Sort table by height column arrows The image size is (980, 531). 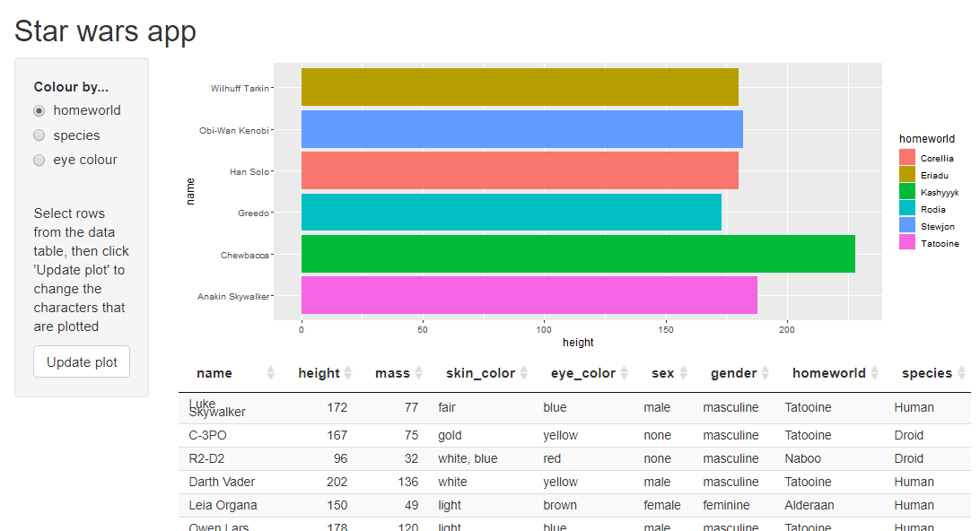tap(348, 373)
